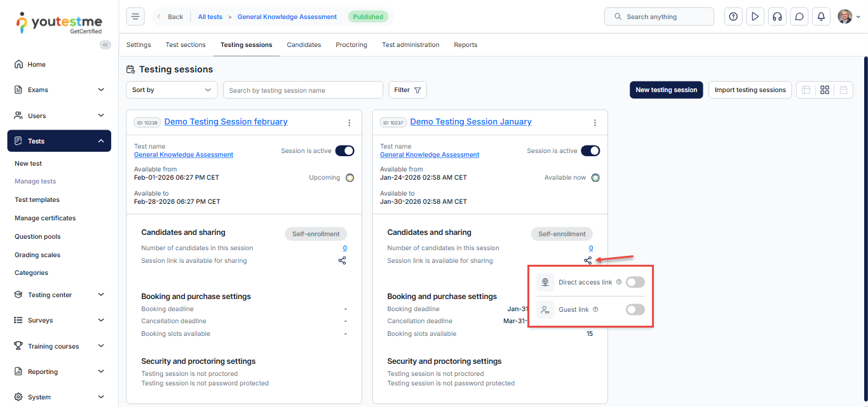This screenshot has height=407, width=868.
Task: Toggle Session is active for February session
Action: coord(344,150)
